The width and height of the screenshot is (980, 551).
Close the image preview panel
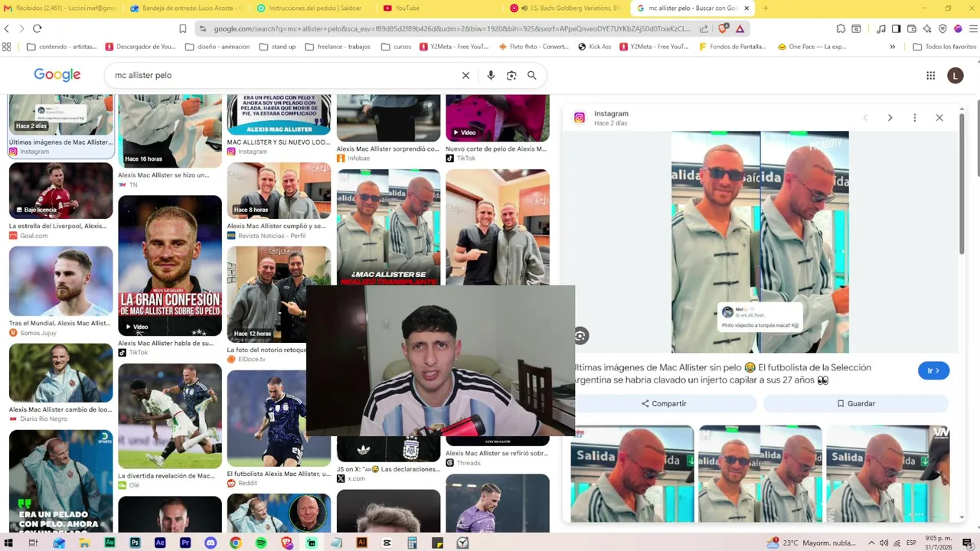pos(939,118)
